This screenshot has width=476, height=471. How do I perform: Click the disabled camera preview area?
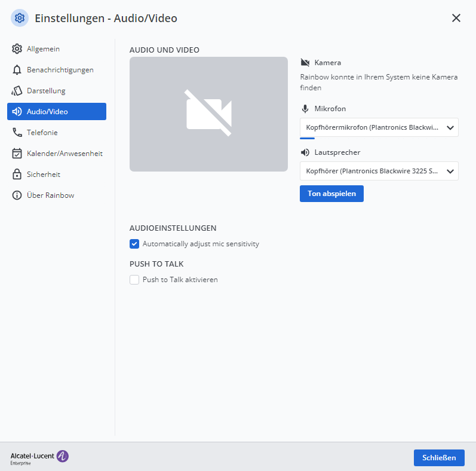[x=208, y=114]
